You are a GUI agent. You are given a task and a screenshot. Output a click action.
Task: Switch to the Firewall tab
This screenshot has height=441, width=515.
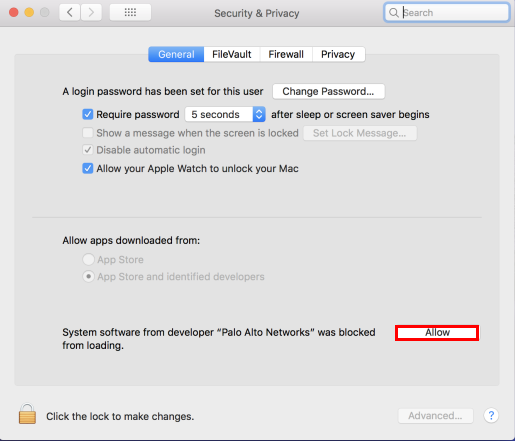tap(286, 54)
